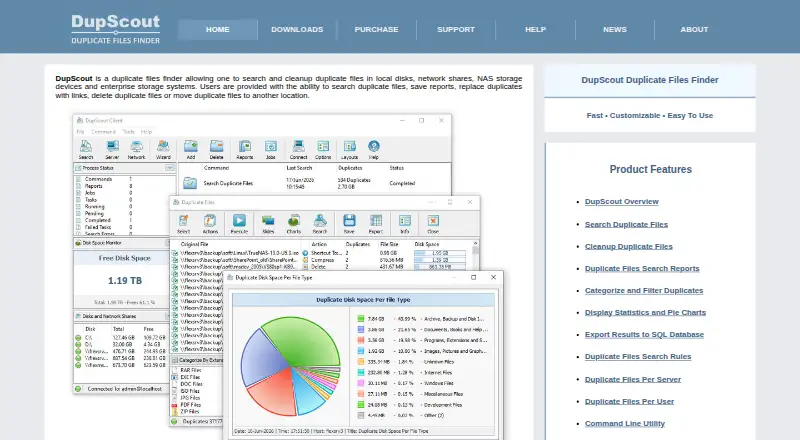The height and width of the screenshot is (440, 800).
Task: Expand the Process Status panel dropdown
Action: 169,168
